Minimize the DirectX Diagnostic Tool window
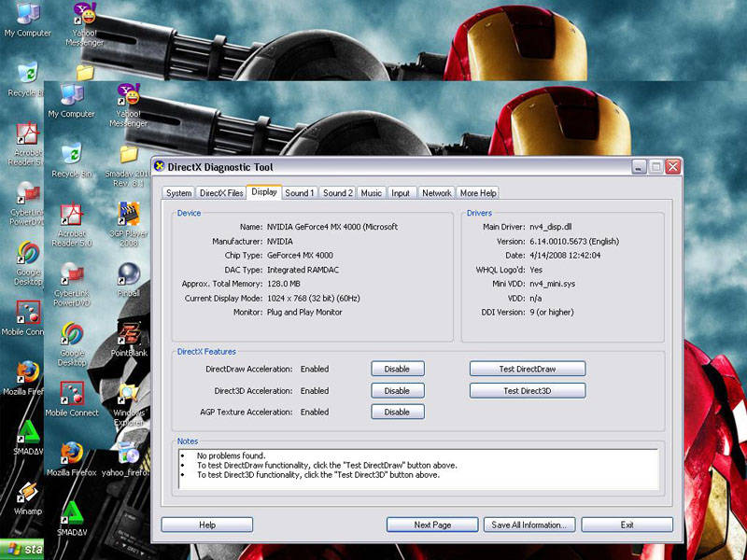The image size is (747, 560). point(639,167)
